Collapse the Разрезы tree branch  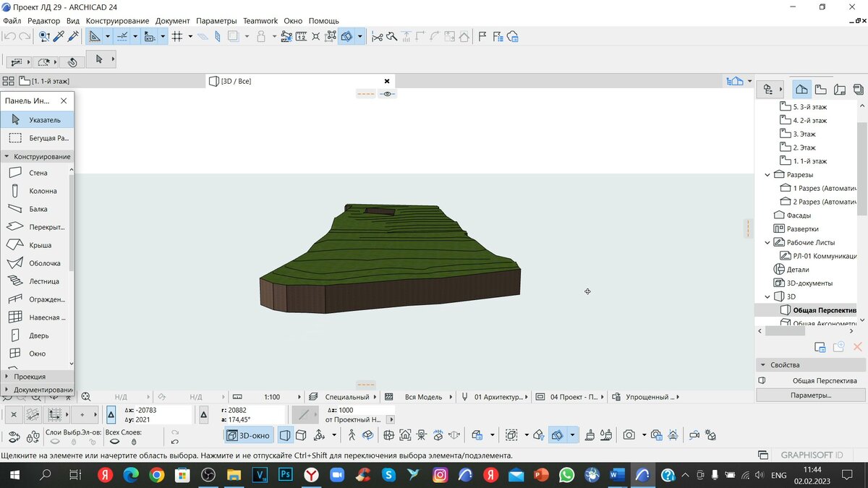(767, 174)
